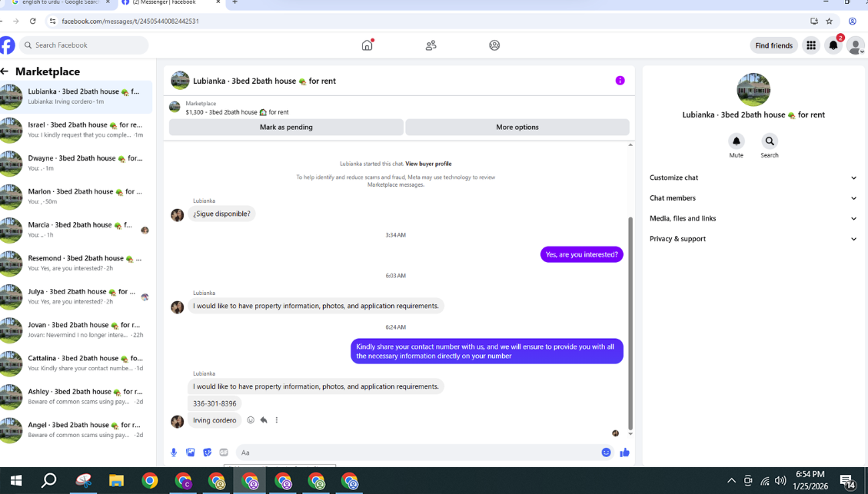868x494 pixels.
Task: Switch to the english to urdu Google tab
Action: click(x=60, y=3)
